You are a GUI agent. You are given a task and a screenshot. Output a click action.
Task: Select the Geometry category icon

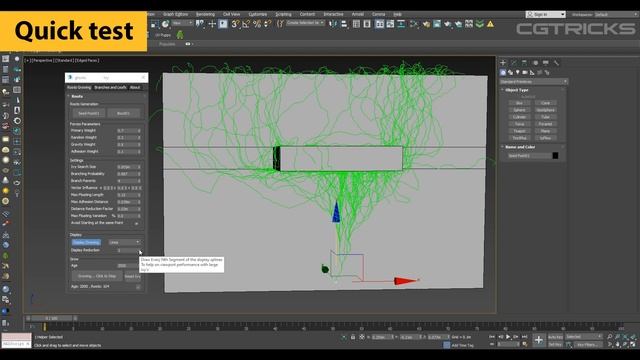(503, 72)
